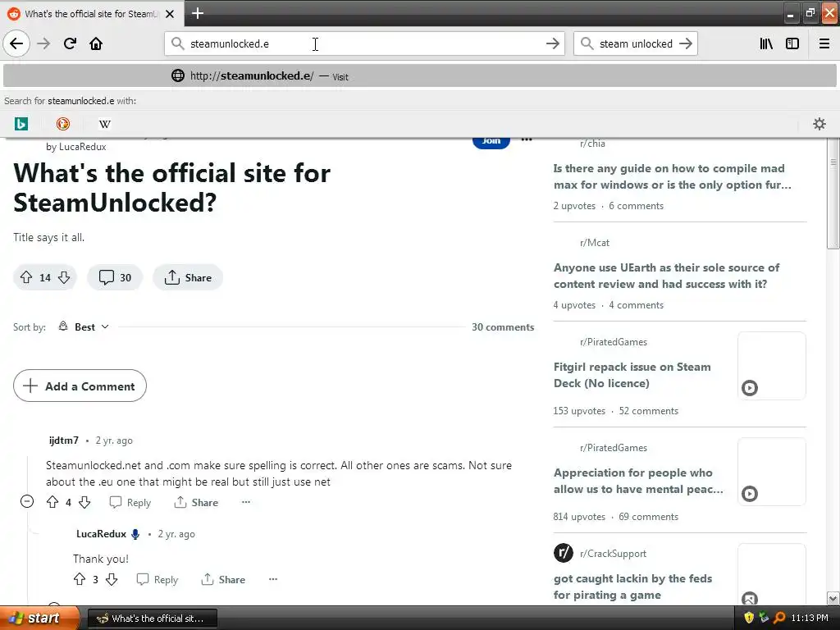840x630 pixels.
Task: Submit the search box query arrow
Action: [x=686, y=43]
